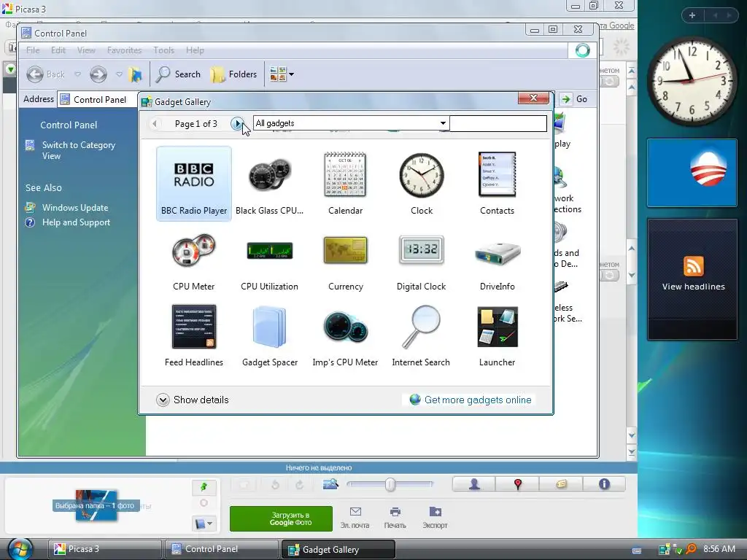Toggle the Folders pane button
Viewport: 747px width, 560px height.
tap(234, 74)
